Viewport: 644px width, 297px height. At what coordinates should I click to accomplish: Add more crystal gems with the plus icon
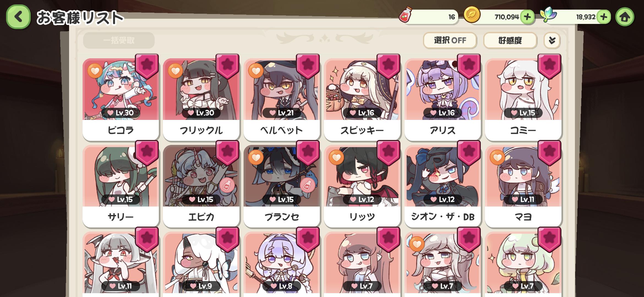[603, 17]
